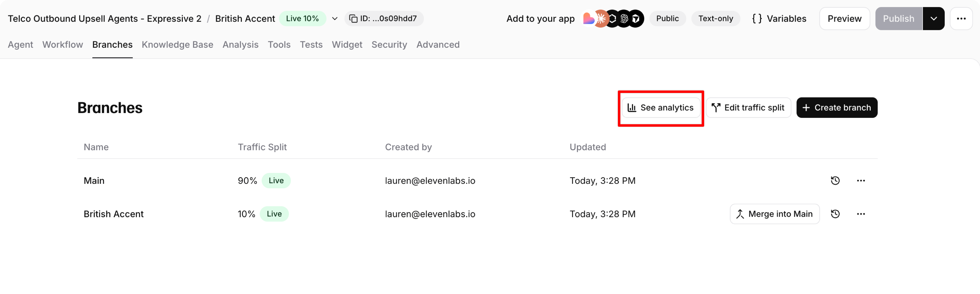Image resolution: width=980 pixels, height=294 pixels.
Task: Open more options for British Accent branch
Action: pos(860,214)
